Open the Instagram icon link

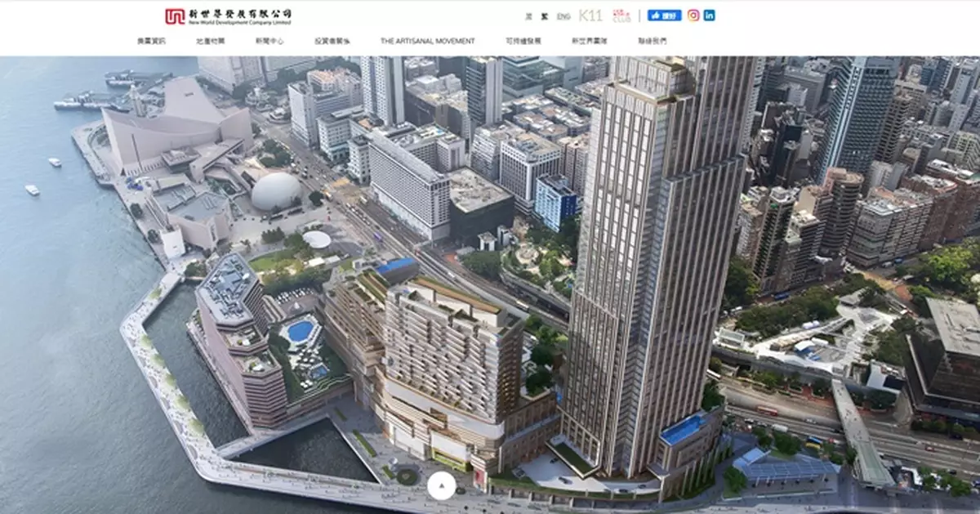(693, 16)
